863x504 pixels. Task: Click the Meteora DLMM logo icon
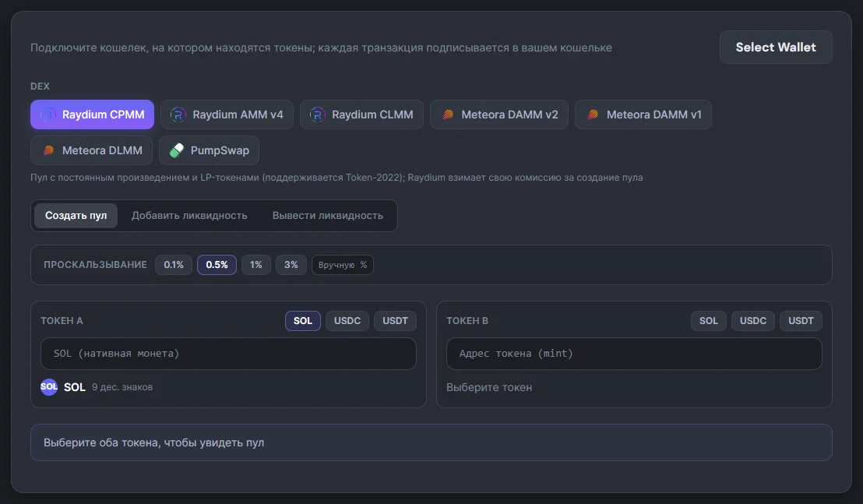click(x=48, y=150)
